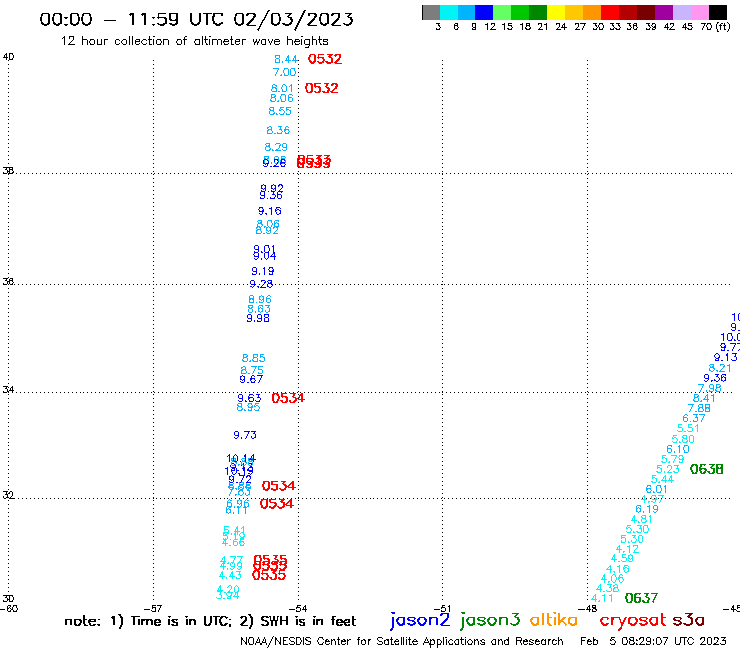740x650 pixels.
Task: Click the jason2 satellite legend label
Action: (420, 621)
